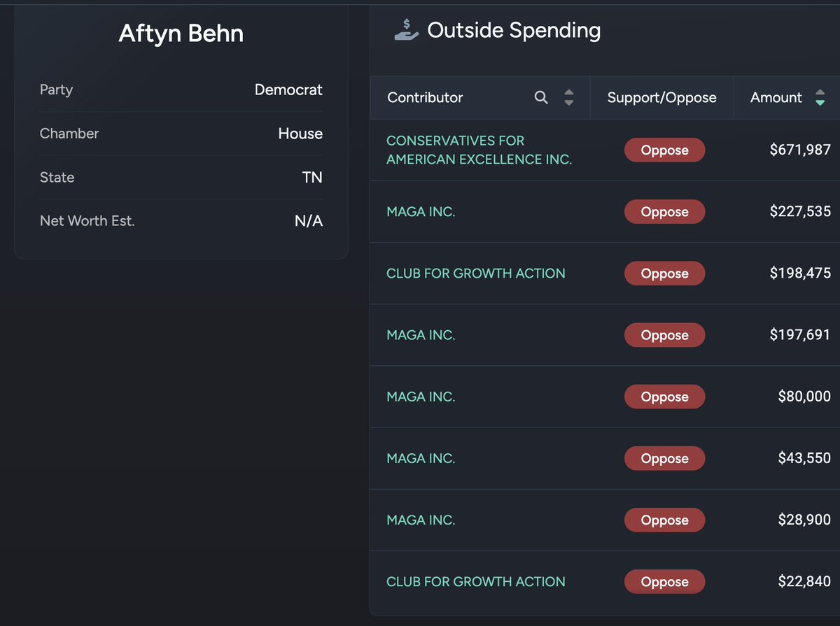Click the Democrat party value
The image size is (840, 626).
pyautogui.click(x=288, y=90)
